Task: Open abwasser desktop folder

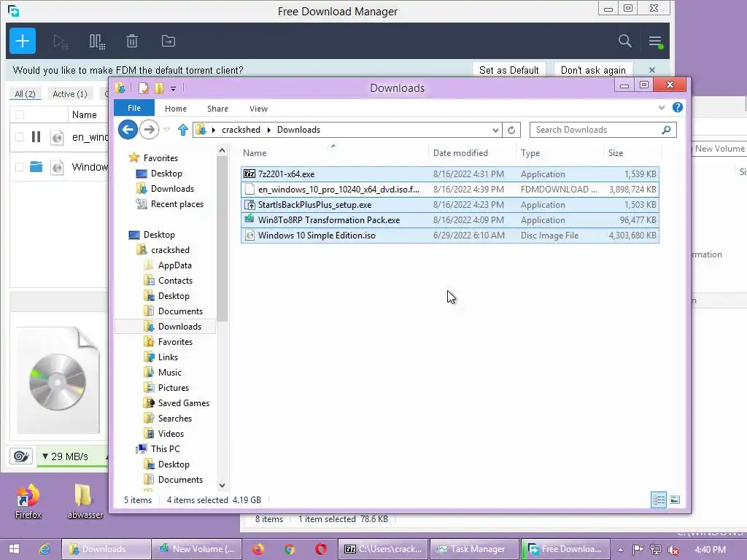Action: [85, 501]
